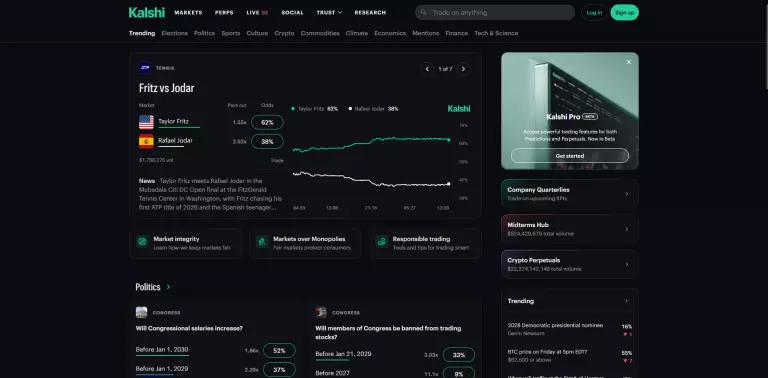Click the 37% button Before Jan 1, 2029
768x378 pixels.
279,370
